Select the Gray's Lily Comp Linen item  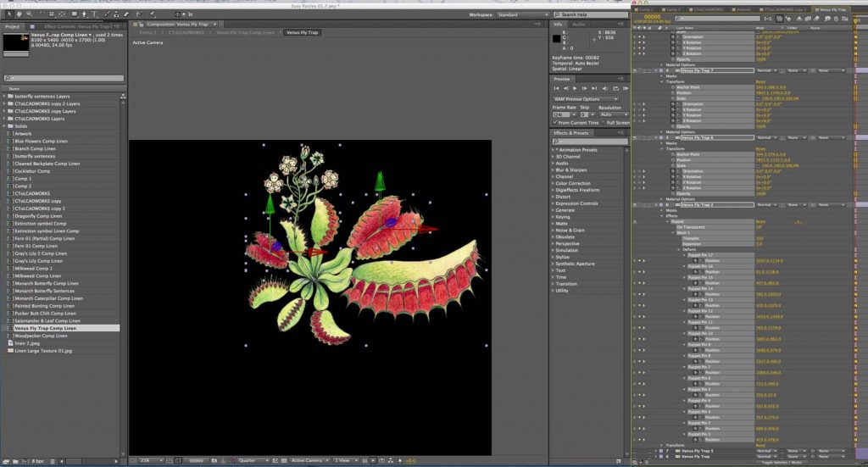[x=38, y=260]
